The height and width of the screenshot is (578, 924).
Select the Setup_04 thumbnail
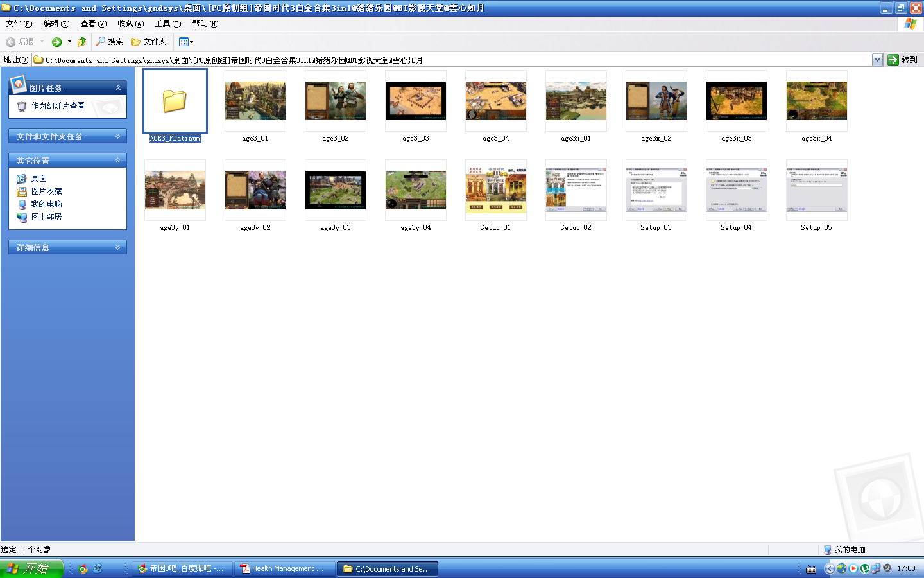tap(737, 190)
